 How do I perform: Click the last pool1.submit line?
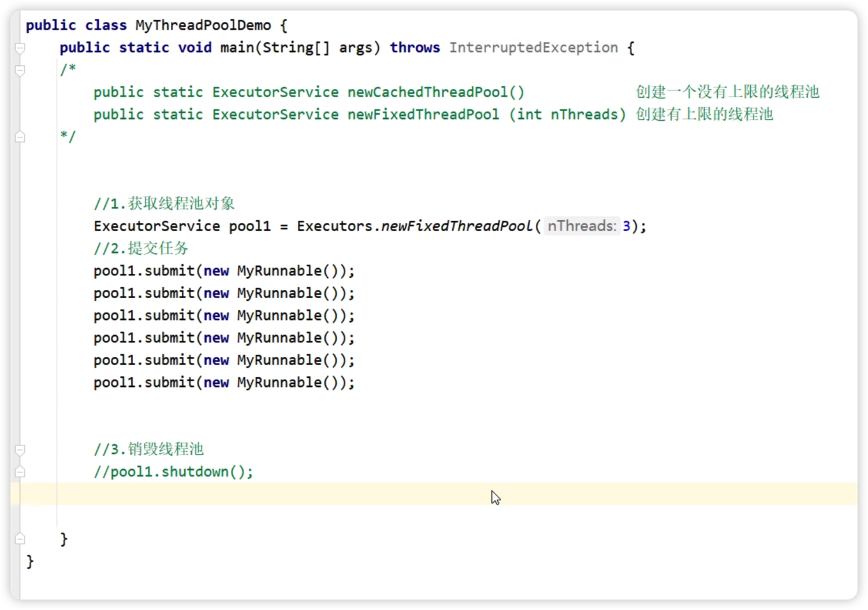224,382
